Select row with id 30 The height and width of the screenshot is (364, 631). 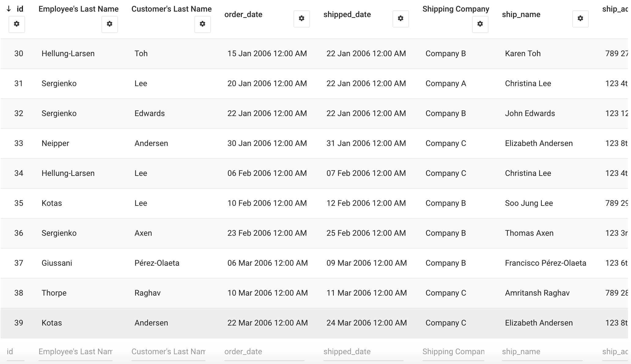click(x=315, y=53)
